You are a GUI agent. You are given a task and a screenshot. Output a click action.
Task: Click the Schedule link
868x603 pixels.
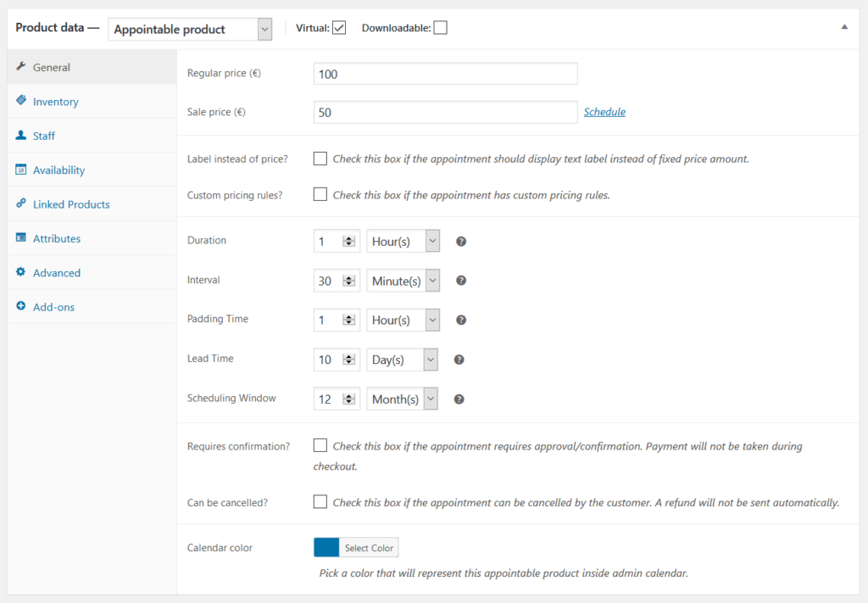tap(604, 111)
